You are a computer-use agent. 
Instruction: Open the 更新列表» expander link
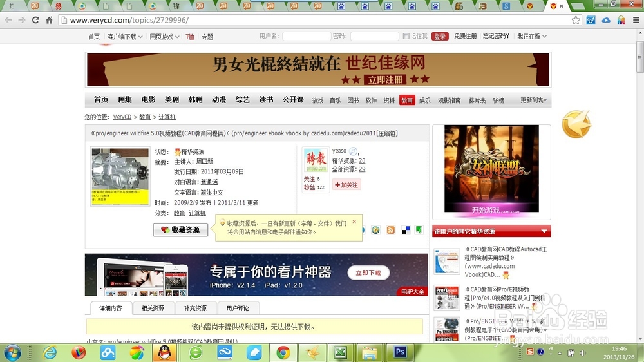click(533, 100)
